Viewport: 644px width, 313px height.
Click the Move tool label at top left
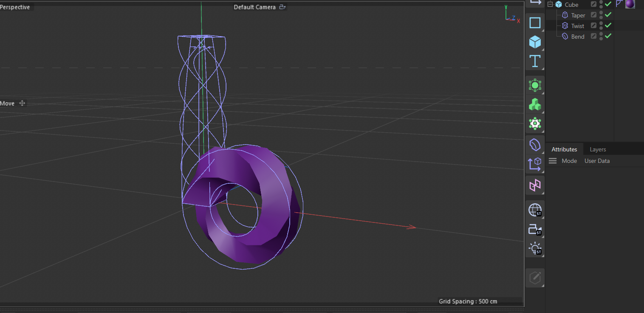coord(7,103)
